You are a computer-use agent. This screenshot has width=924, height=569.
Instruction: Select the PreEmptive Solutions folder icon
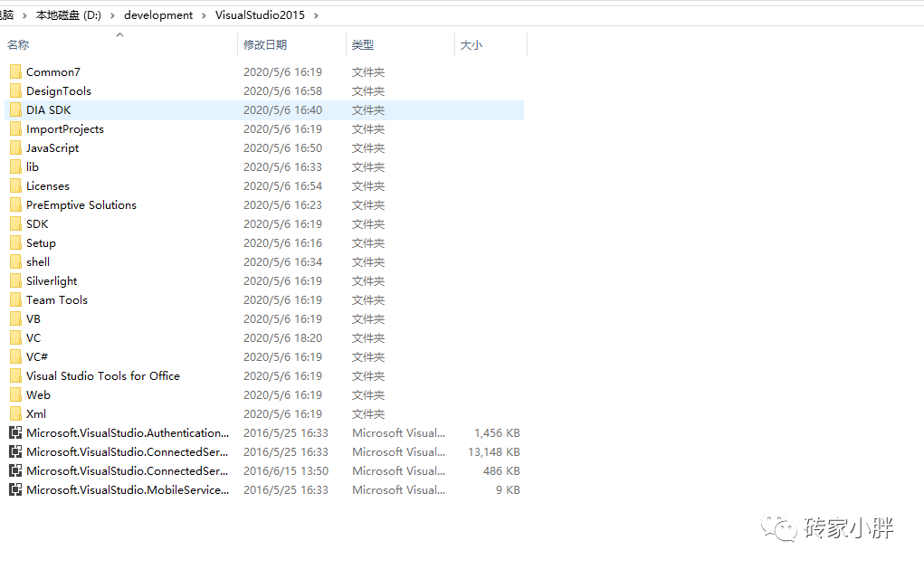(15, 205)
